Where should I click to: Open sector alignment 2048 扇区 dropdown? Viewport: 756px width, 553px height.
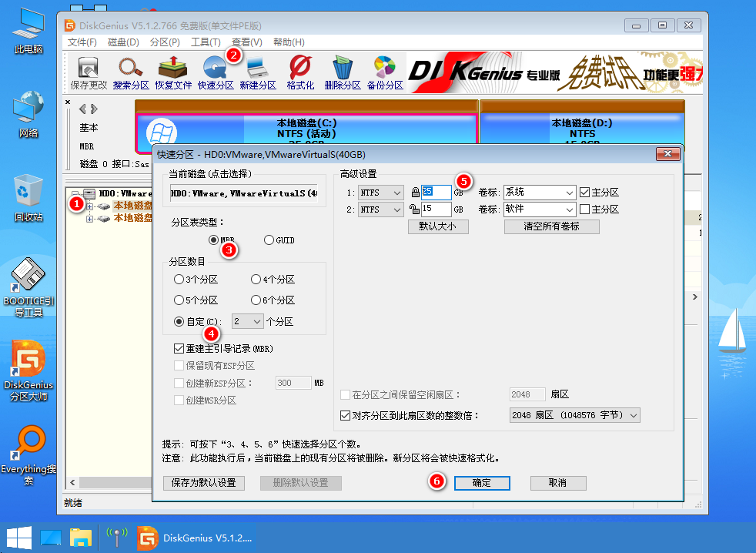click(x=575, y=415)
